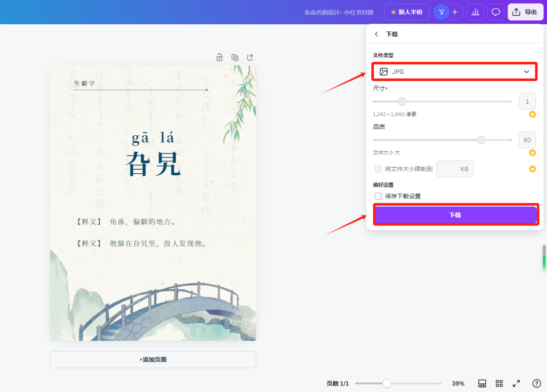Click +添加页面 to add a page
The height and width of the screenshot is (392, 547).
pyautogui.click(x=152, y=359)
